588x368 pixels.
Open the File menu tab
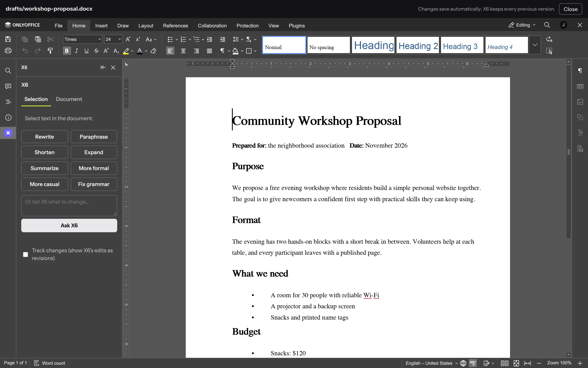[59, 26]
